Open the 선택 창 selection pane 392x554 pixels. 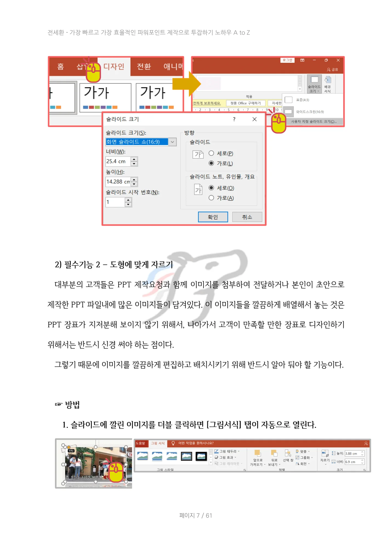[x=288, y=455]
